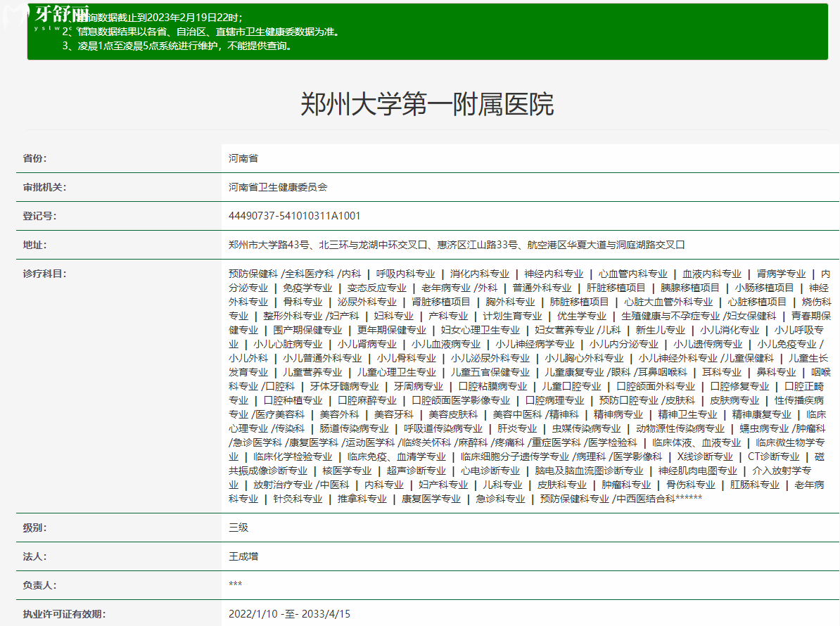Click 心电诊断专业 in the department list

click(490, 471)
